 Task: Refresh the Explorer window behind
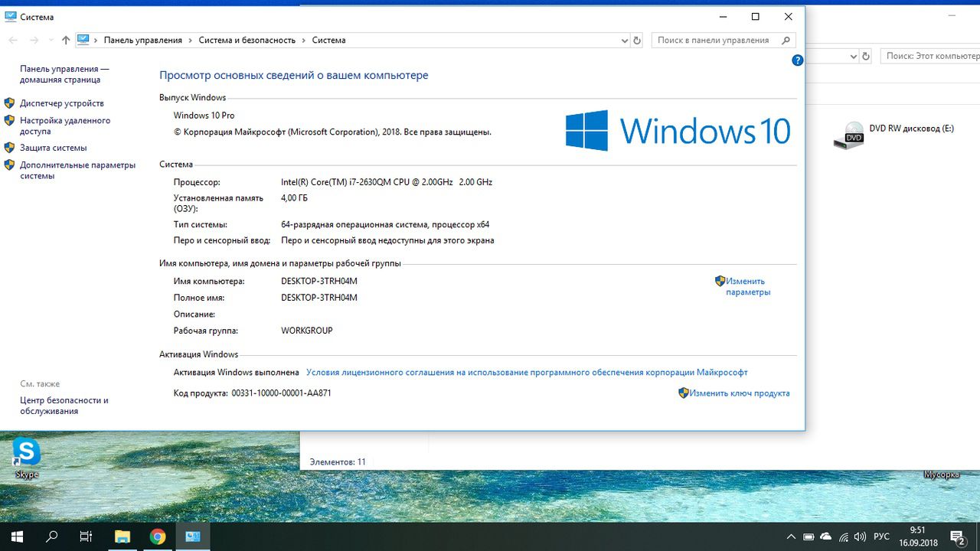866,56
